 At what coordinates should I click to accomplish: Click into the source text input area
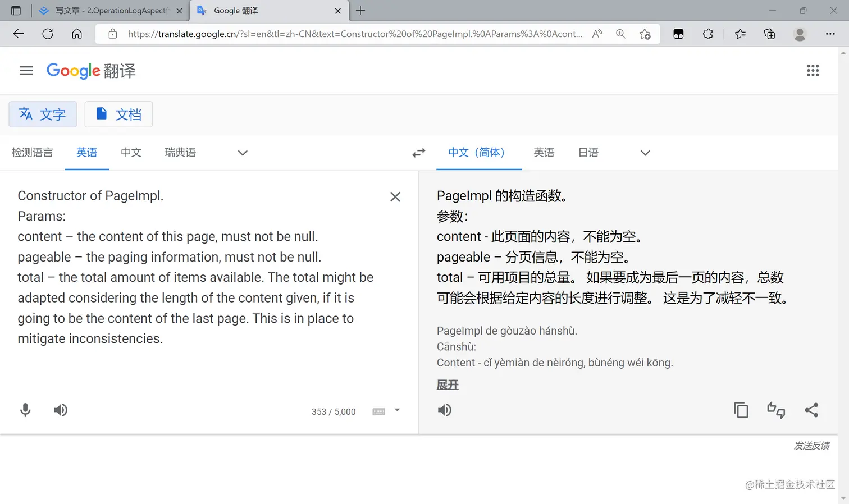click(x=197, y=267)
